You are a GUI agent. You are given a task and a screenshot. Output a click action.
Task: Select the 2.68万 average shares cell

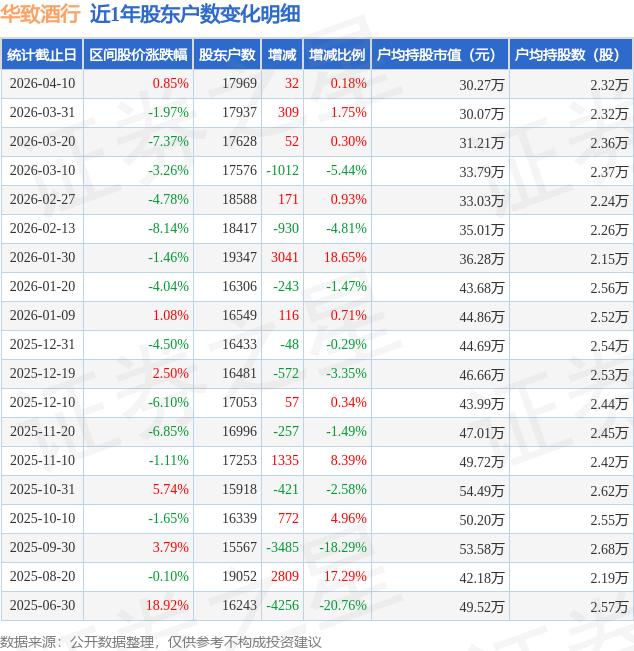[608, 547]
